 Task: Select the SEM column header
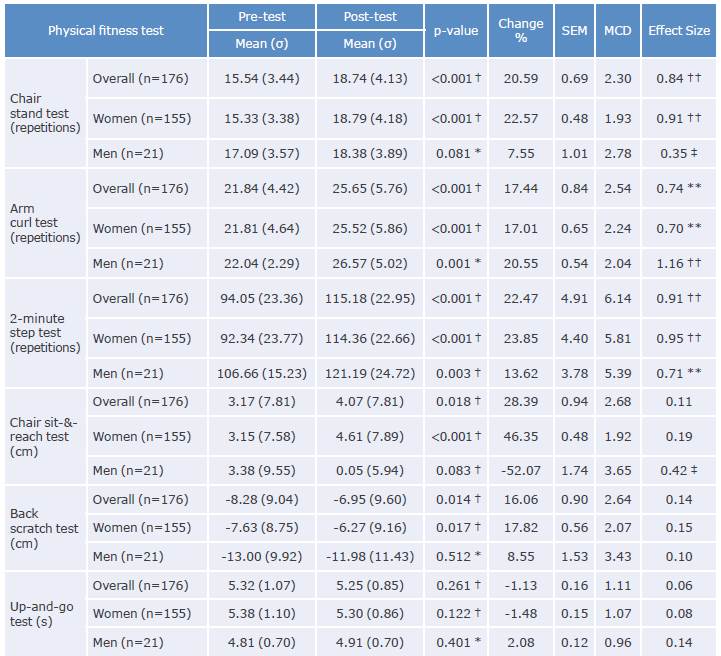pyautogui.click(x=574, y=30)
